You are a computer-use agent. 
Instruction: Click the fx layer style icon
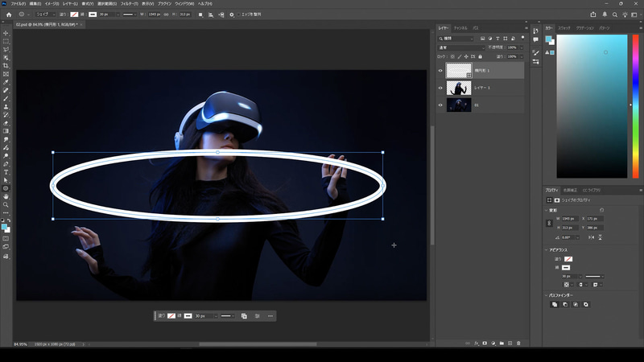pyautogui.click(x=475, y=343)
